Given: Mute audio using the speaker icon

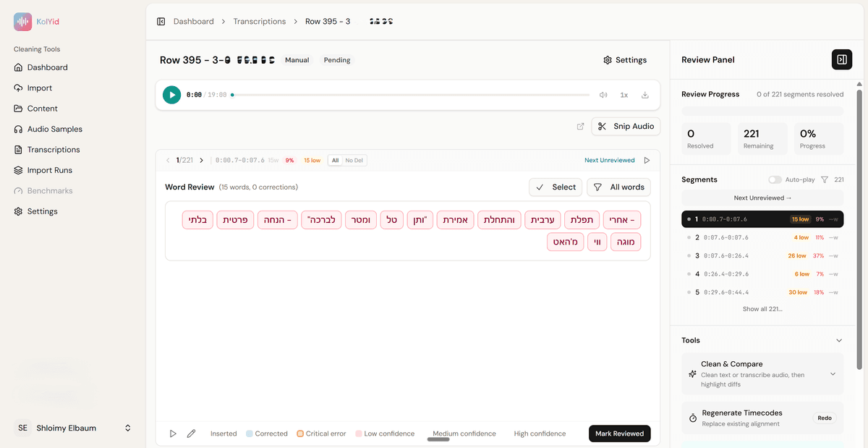Looking at the screenshot, I should pos(603,95).
